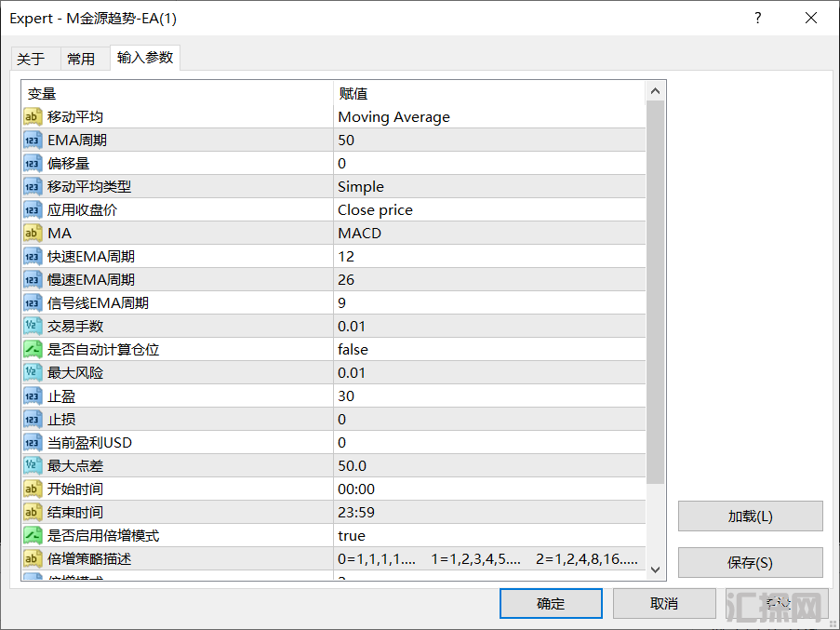
Task: Close the Expert dialog window
Action: (811, 19)
